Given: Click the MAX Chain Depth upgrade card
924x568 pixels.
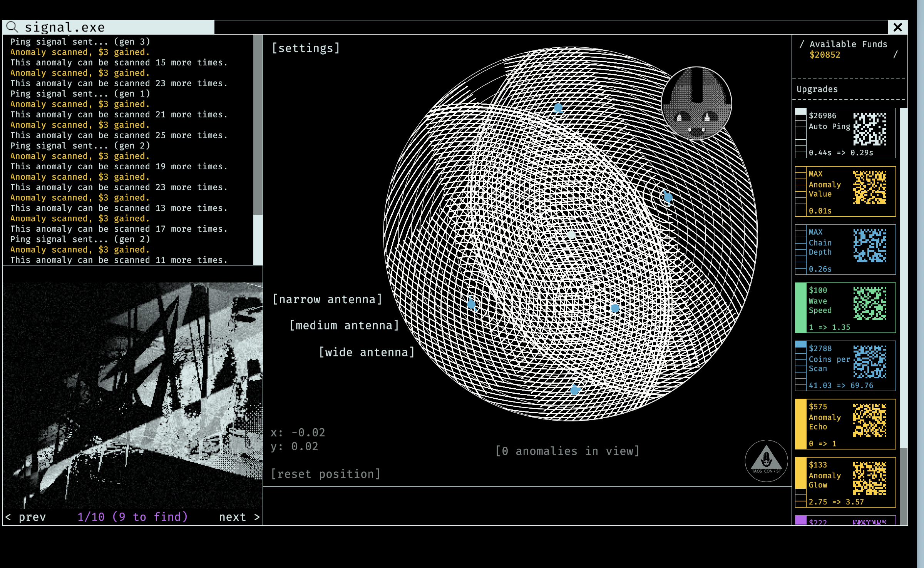Looking at the screenshot, I should (x=845, y=249).
